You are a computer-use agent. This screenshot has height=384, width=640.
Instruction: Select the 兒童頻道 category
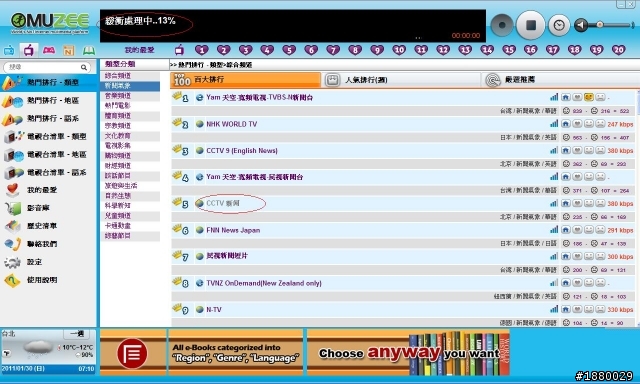[x=130, y=216]
